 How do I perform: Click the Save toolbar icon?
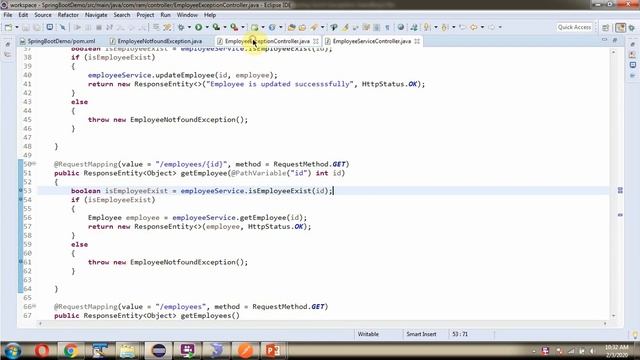(x=26, y=27)
